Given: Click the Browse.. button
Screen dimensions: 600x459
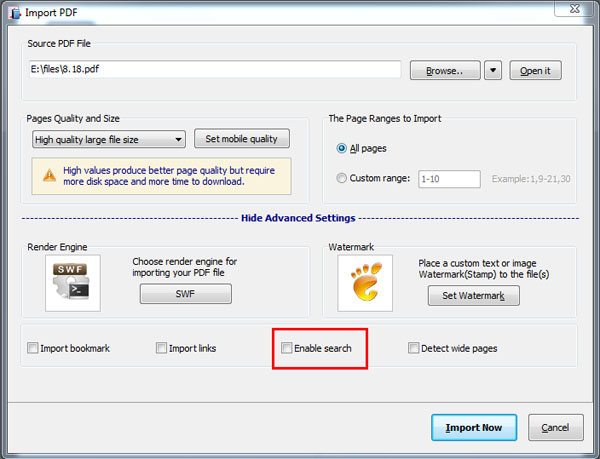Looking at the screenshot, I should 445,70.
